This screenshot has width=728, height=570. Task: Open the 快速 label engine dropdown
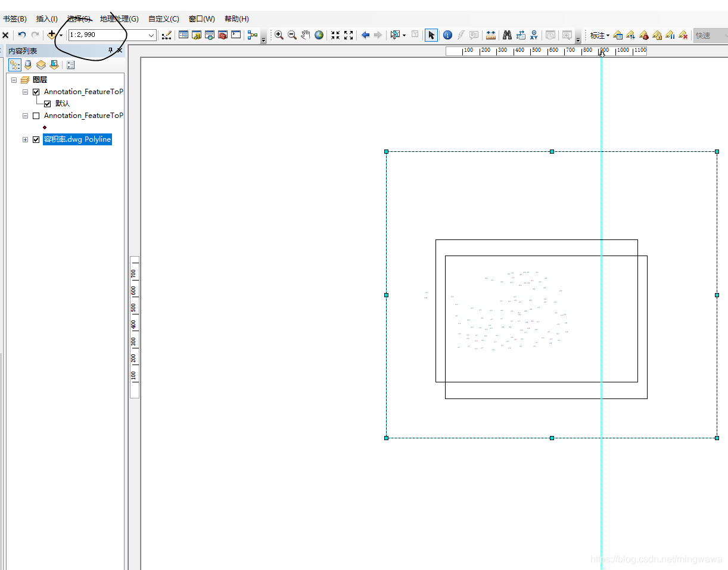tap(711, 35)
